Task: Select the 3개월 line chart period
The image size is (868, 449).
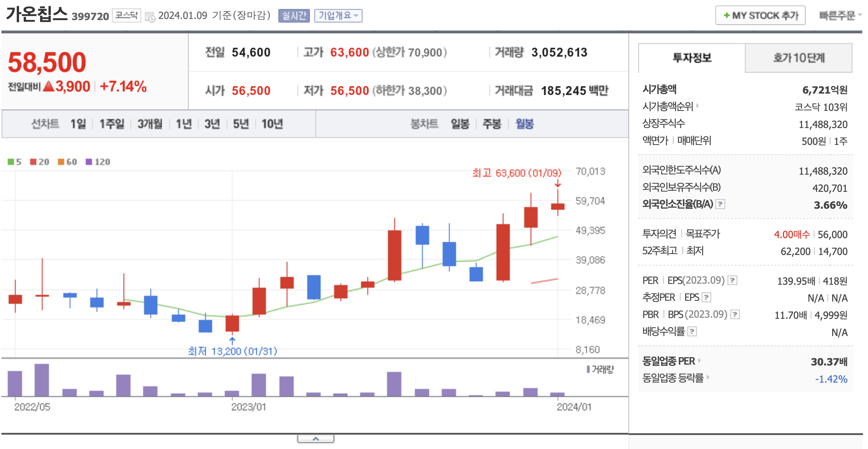Action: (150, 124)
